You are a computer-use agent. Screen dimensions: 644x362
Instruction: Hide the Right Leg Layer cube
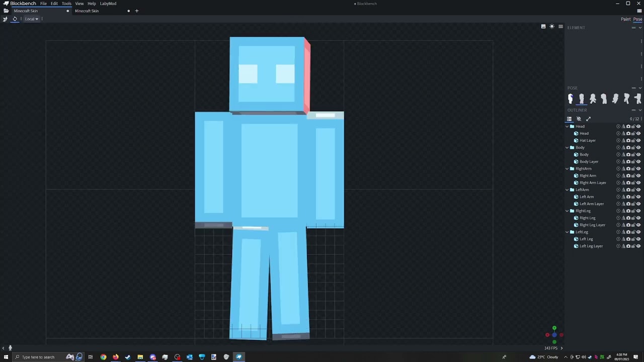638,225
